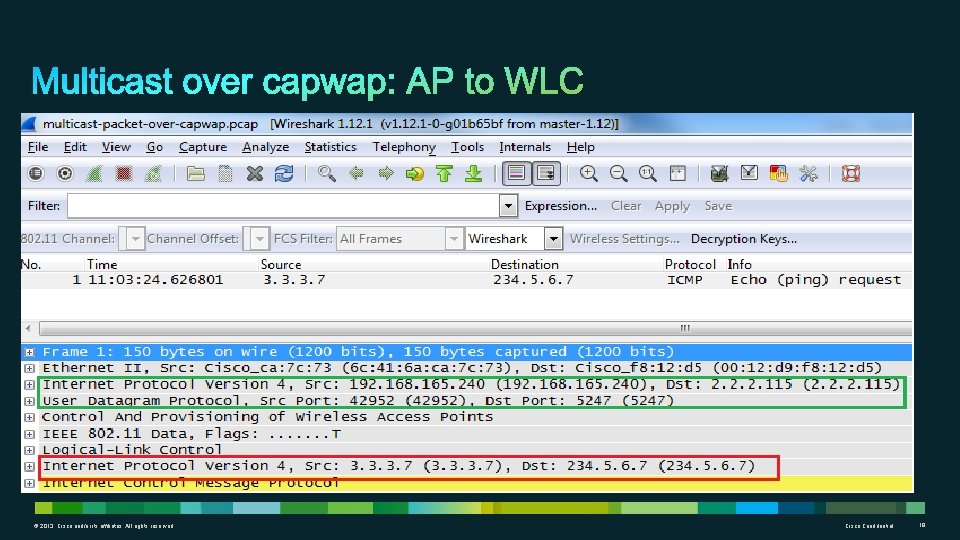Open the Go menu
The height and width of the screenshot is (540, 960).
(x=154, y=147)
